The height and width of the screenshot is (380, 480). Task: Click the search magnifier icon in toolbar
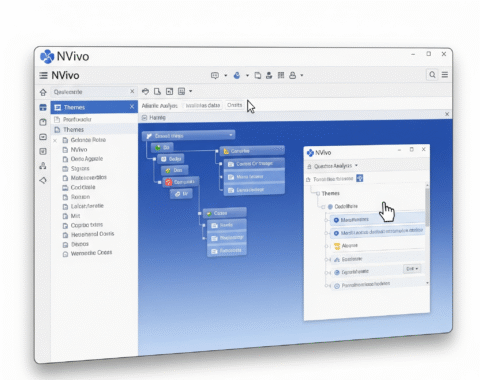click(432, 75)
